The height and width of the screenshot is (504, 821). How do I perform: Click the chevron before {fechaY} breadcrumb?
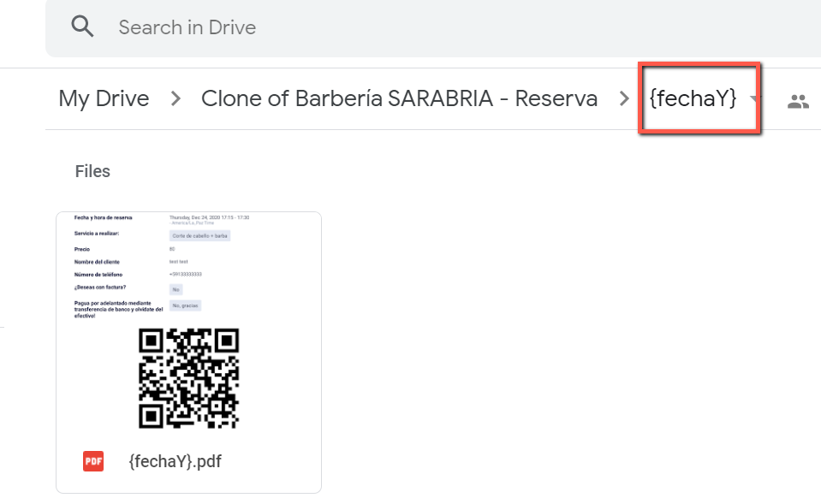(x=624, y=99)
